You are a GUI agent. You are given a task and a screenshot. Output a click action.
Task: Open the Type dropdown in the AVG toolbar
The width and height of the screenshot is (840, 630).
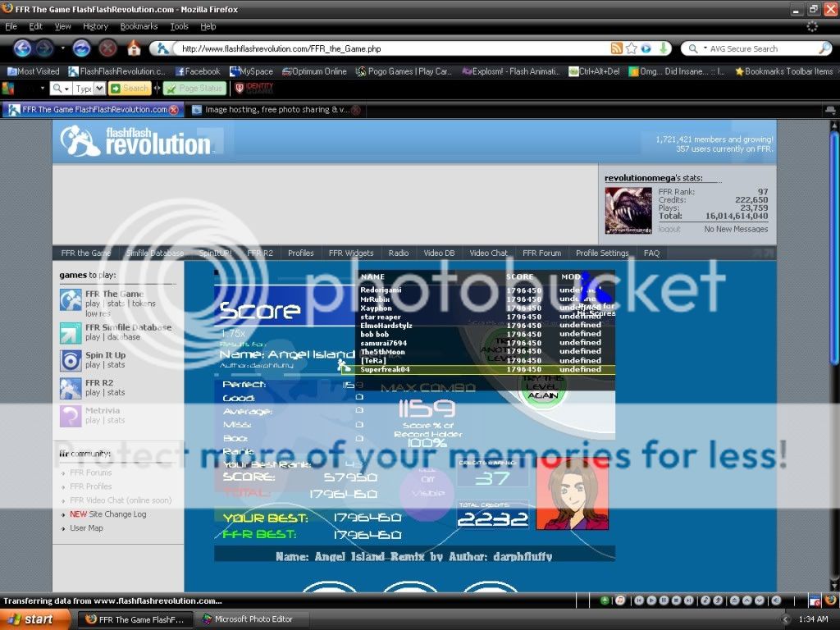[x=99, y=89]
